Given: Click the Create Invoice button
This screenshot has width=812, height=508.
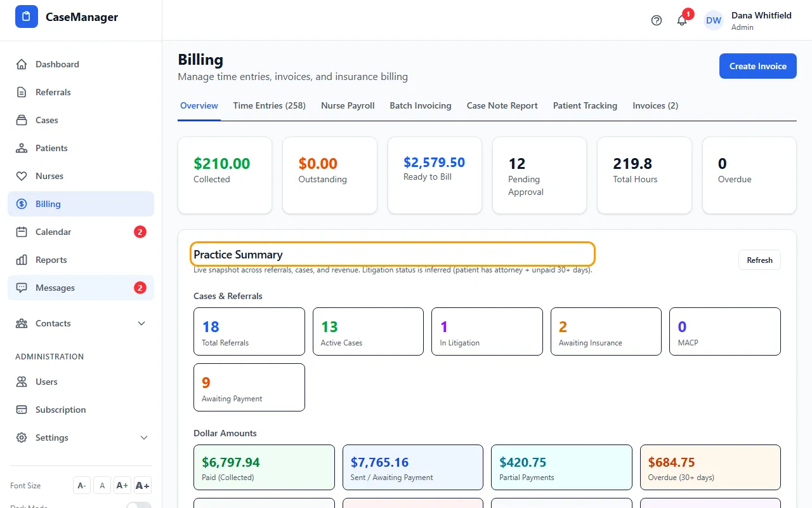Looking at the screenshot, I should (758, 66).
